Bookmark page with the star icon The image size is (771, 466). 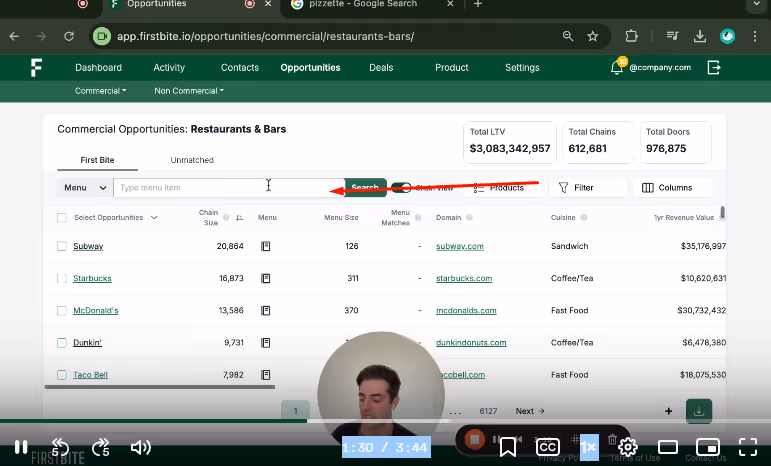[x=593, y=36]
